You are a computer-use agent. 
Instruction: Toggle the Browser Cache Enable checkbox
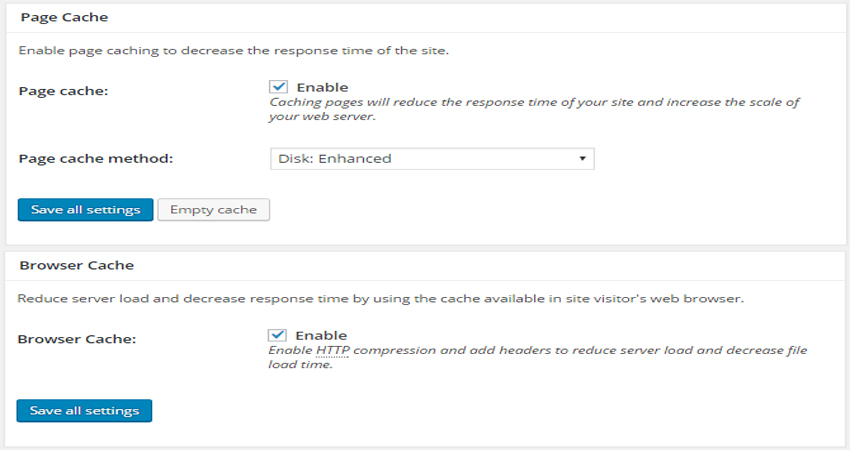pyautogui.click(x=277, y=335)
